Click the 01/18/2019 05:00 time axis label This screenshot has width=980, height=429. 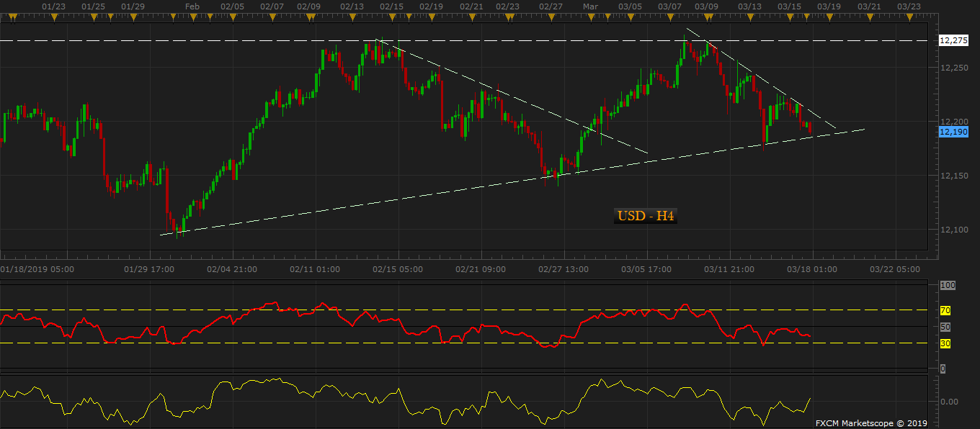click(x=37, y=269)
